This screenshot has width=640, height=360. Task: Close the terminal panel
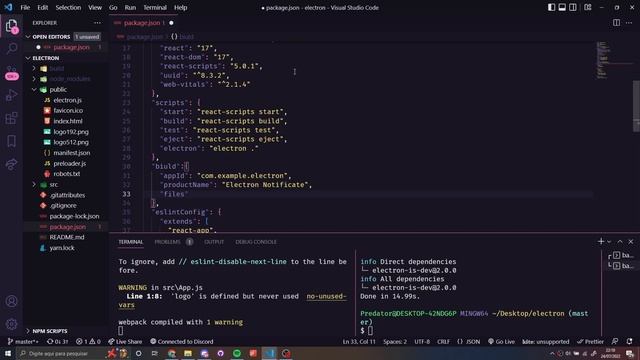pyautogui.click(x=631, y=242)
